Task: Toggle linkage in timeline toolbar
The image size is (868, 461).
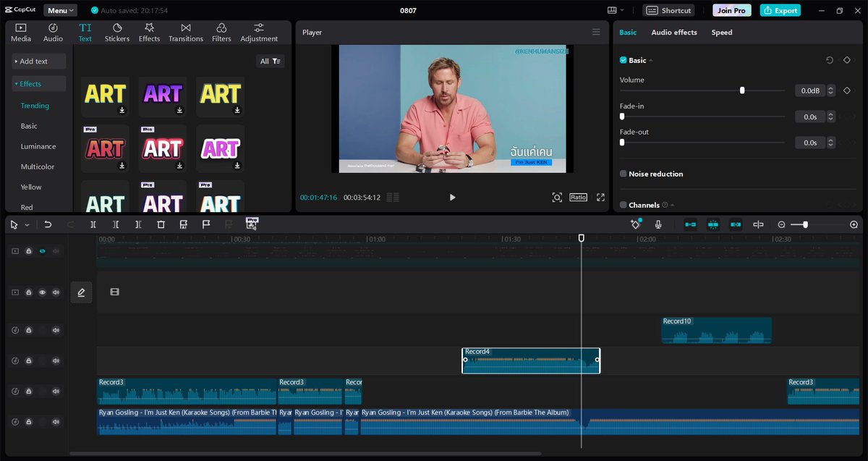Action: [x=736, y=225]
